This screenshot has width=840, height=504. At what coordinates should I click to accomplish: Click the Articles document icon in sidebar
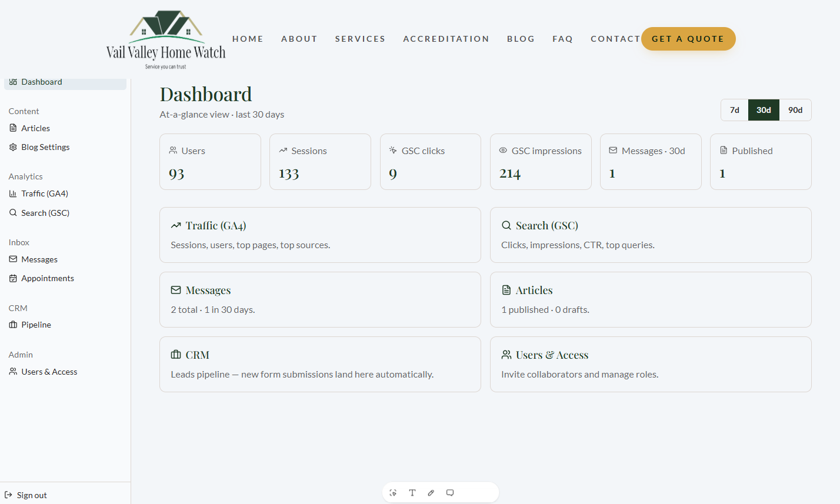click(13, 128)
